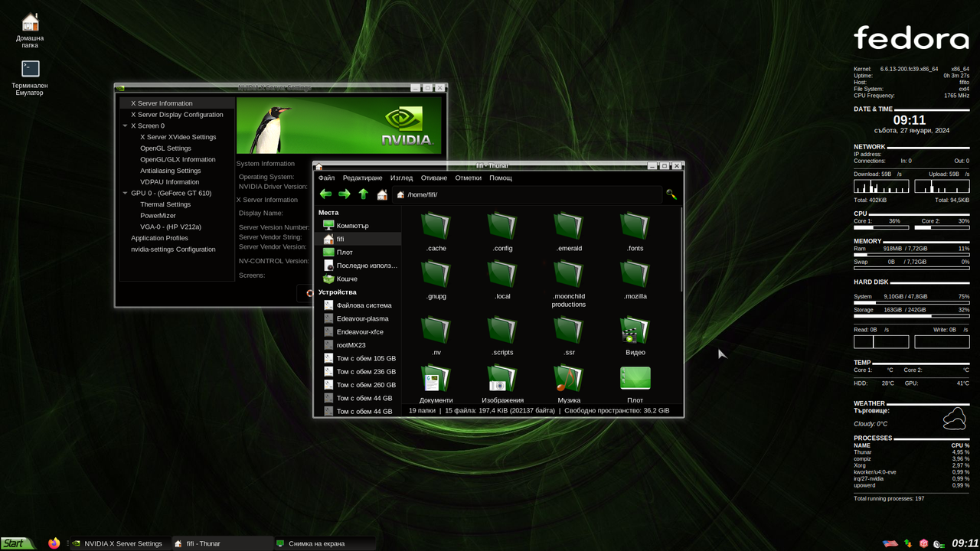
Task: Select the .ssr folder
Action: click(x=569, y=336)
